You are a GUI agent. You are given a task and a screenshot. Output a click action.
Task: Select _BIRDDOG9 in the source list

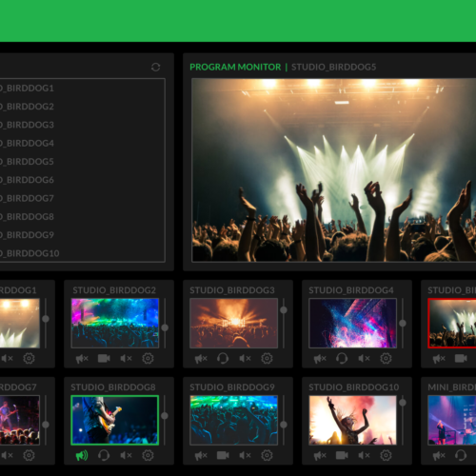point(27,235)
